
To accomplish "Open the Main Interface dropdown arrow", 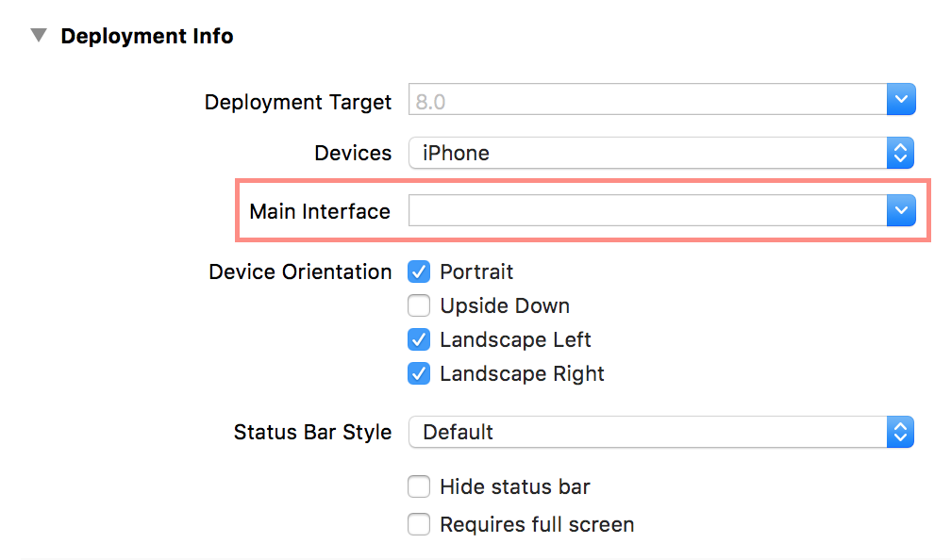I will tap(901, 210).
